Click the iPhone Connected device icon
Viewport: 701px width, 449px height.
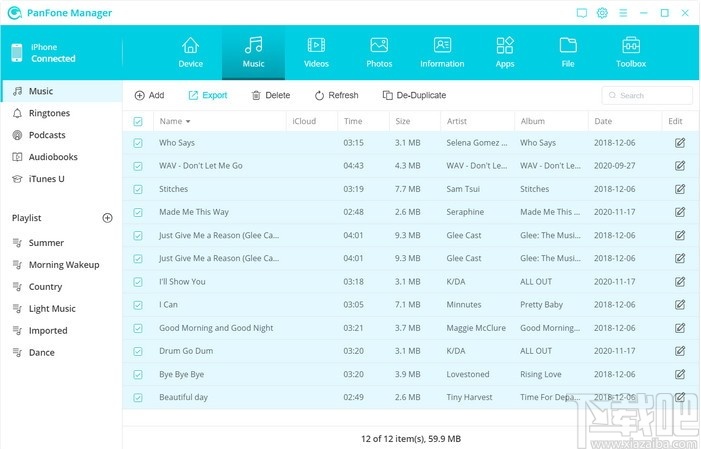tap(17, 53)
